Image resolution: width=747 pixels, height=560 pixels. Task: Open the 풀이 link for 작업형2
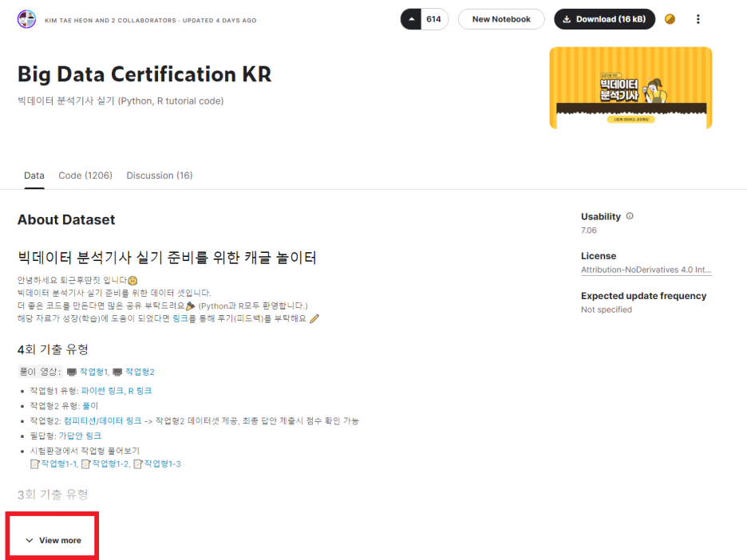[90, 406]
